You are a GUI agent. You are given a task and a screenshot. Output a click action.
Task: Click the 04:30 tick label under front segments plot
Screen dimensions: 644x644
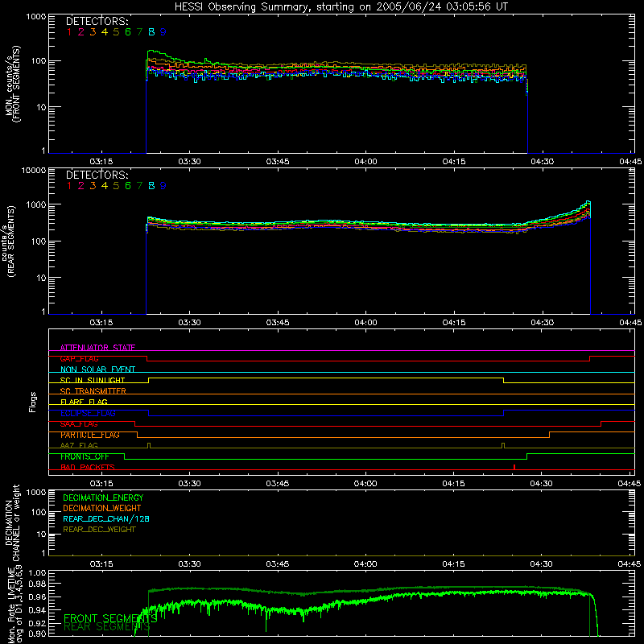542,162
